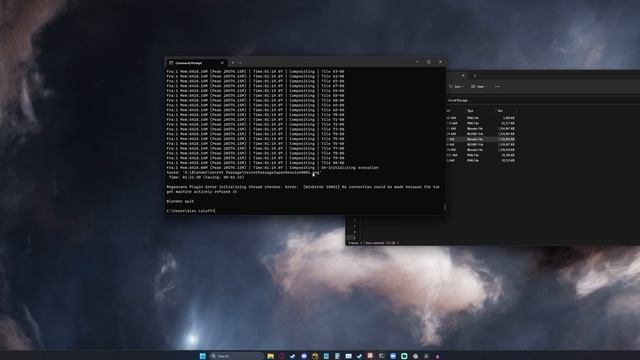
Task: Select the Command Prompt tab
Action: tap(196, 63)
